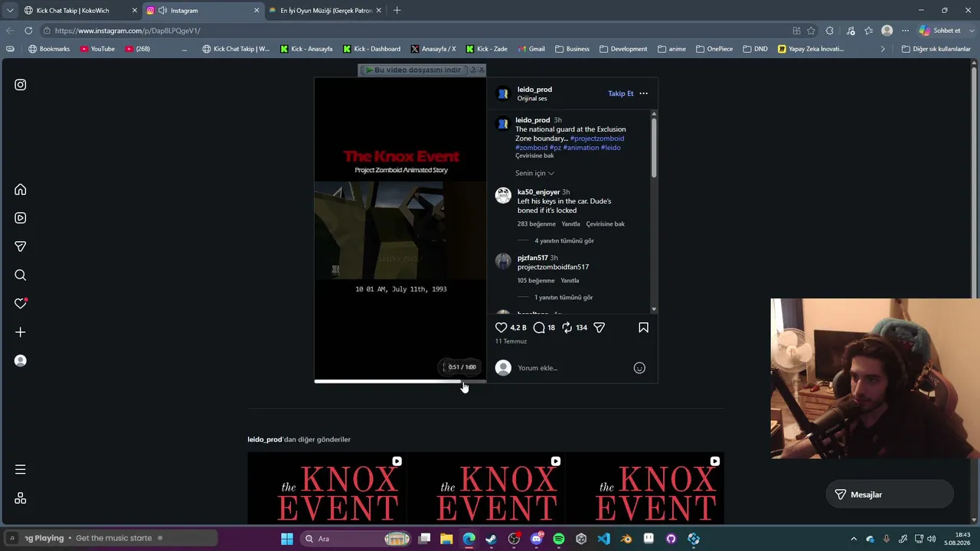Create new post with plus icon

tap(21, 332)
